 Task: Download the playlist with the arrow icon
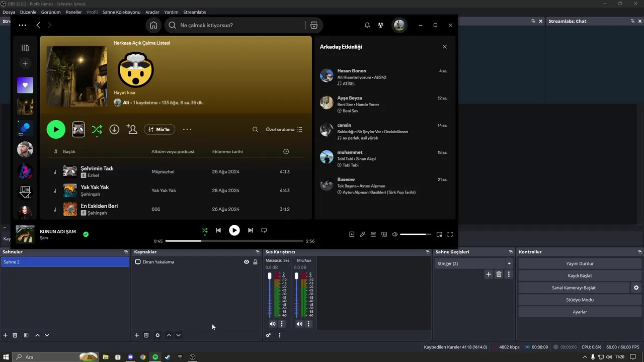[114, 129]
